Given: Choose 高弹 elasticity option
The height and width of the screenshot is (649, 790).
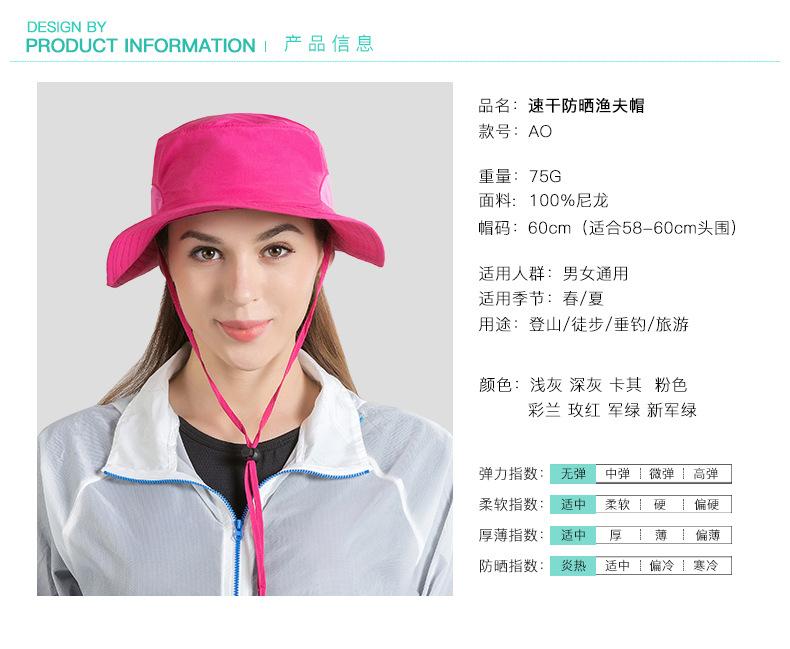Looking at the screenshot, I should [706, 474].
